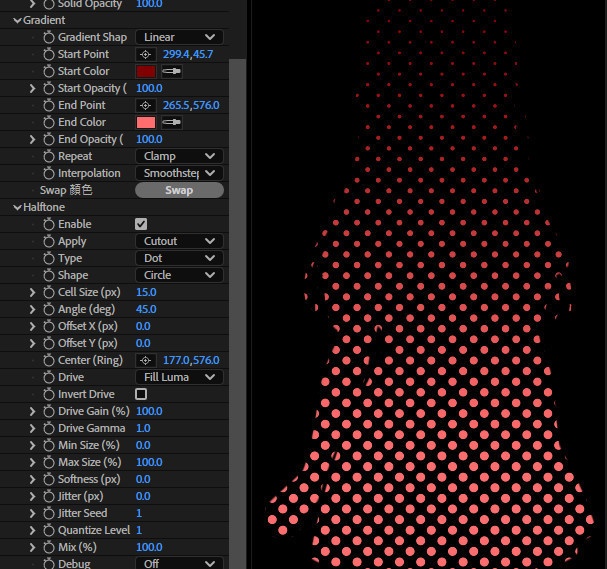Click the Swap colors button

(179, 190)
